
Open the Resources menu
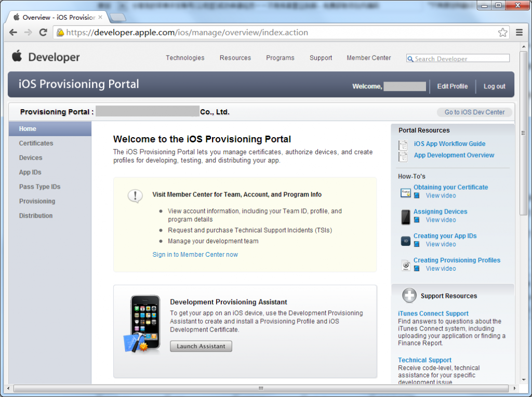[235, 58]
